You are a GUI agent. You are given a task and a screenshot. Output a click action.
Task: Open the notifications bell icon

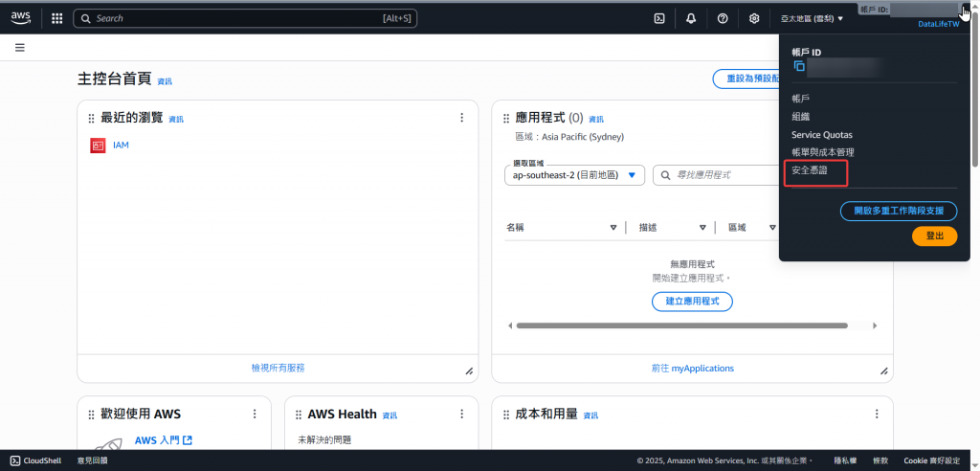click(x=691, y=19)
